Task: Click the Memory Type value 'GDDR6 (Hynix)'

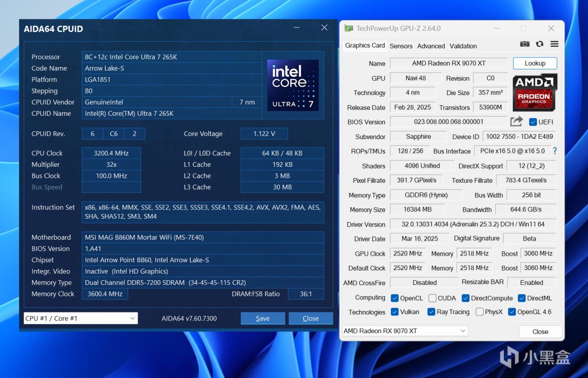Action: pos(426,195)
